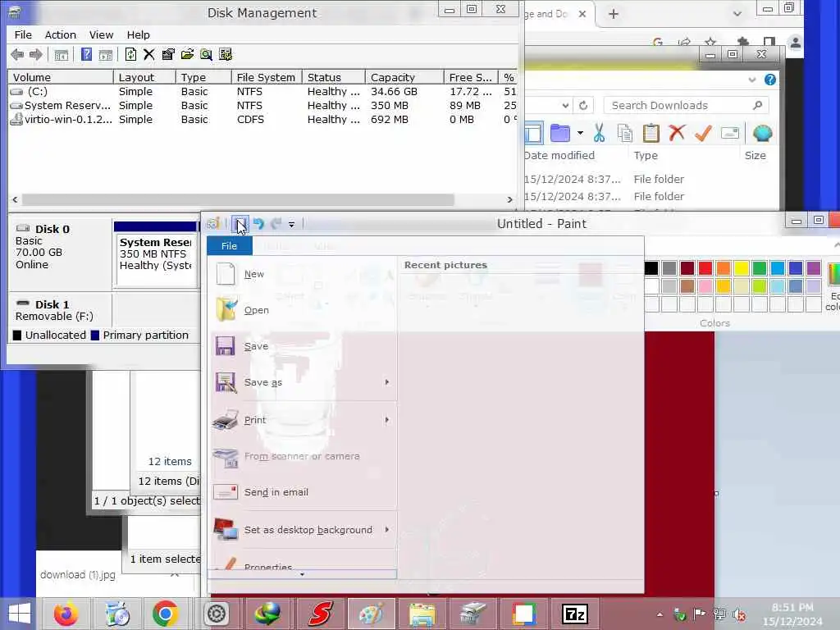Click the Explorer help question-mark icon
840x630 pixels.
tap(769, 80)
